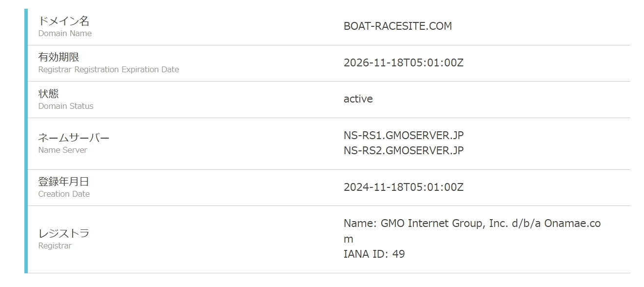644x287 pixels.
Task: Click the GMO Internet Group registrar name
Action: 471,224
